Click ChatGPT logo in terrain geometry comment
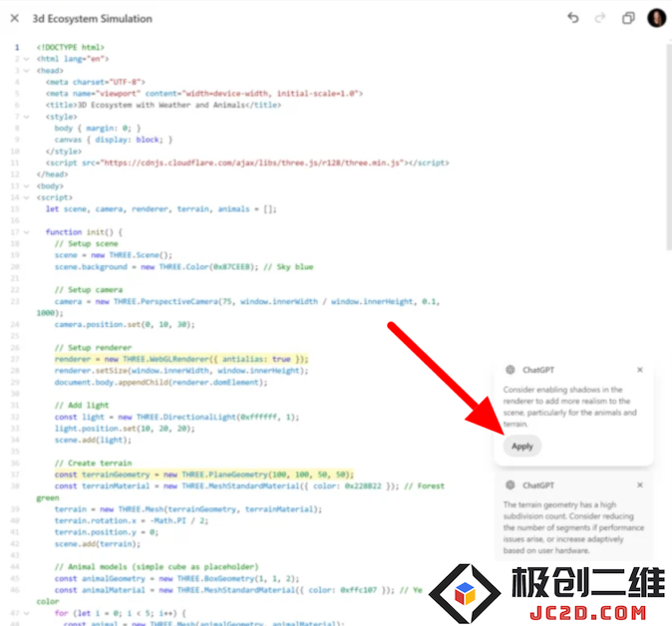This screenshot has width=672, height=626. 510,485
